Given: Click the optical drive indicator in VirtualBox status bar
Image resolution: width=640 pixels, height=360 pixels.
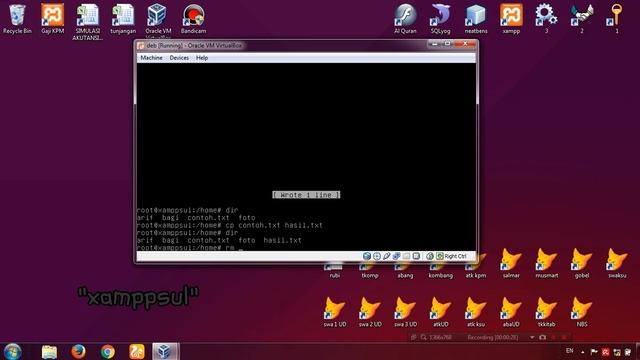Looking at the screenshot, I should [376, 256].
